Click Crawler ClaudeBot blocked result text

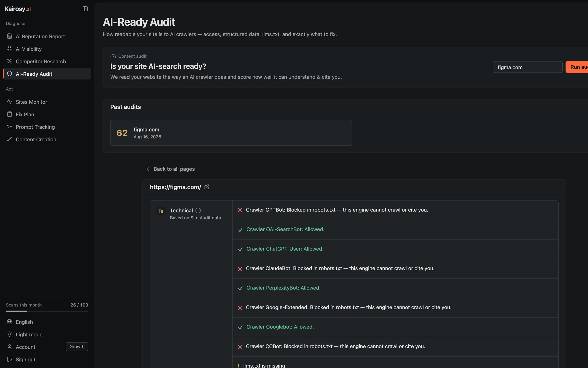[340, 268]
